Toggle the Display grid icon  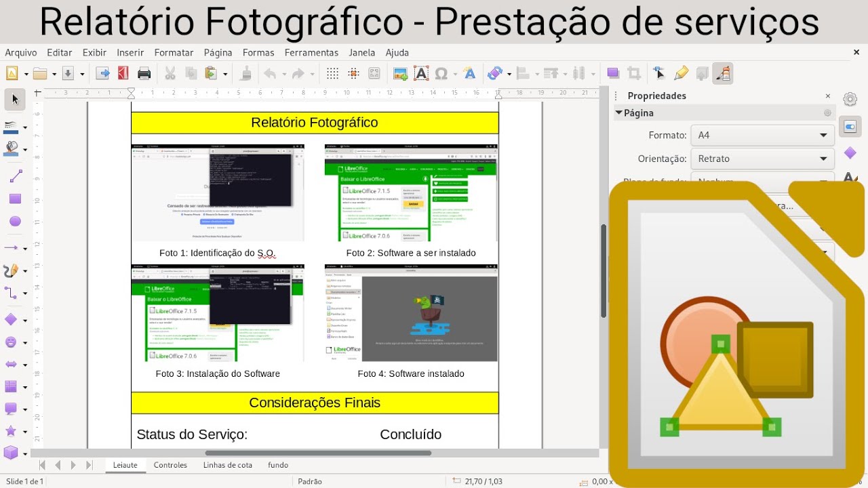[332, 73]
